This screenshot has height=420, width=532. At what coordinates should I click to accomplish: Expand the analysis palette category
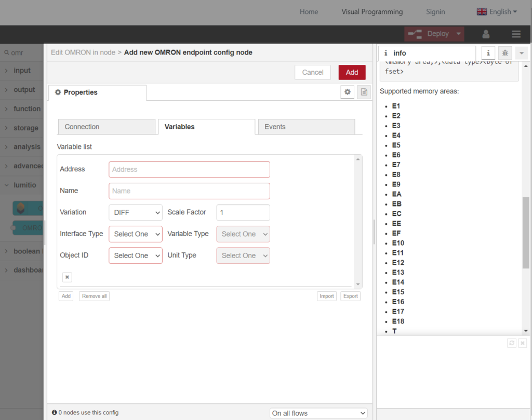pyautogui.click(x=22, y=147)
